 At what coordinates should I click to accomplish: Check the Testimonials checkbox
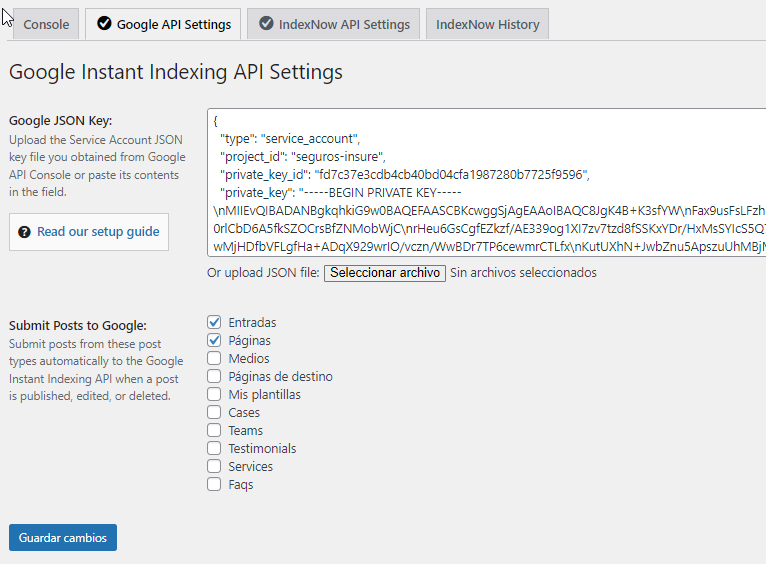tap(214, 448)
